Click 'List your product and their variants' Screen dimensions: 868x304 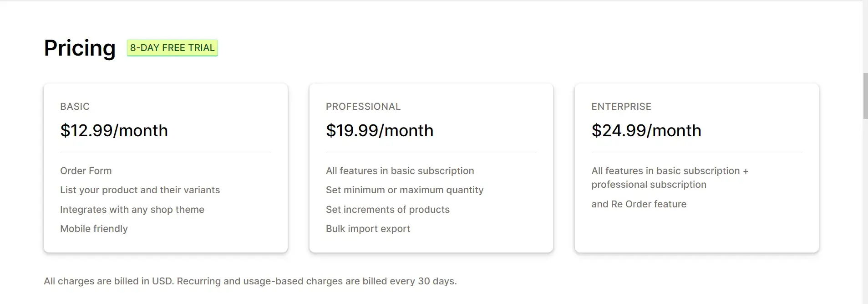point(140,190)
